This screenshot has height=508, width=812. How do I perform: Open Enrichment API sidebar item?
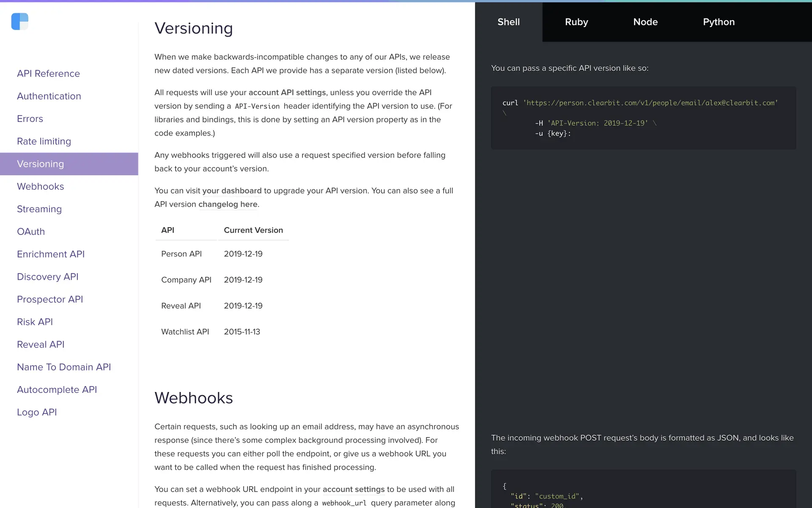[51, 254]
